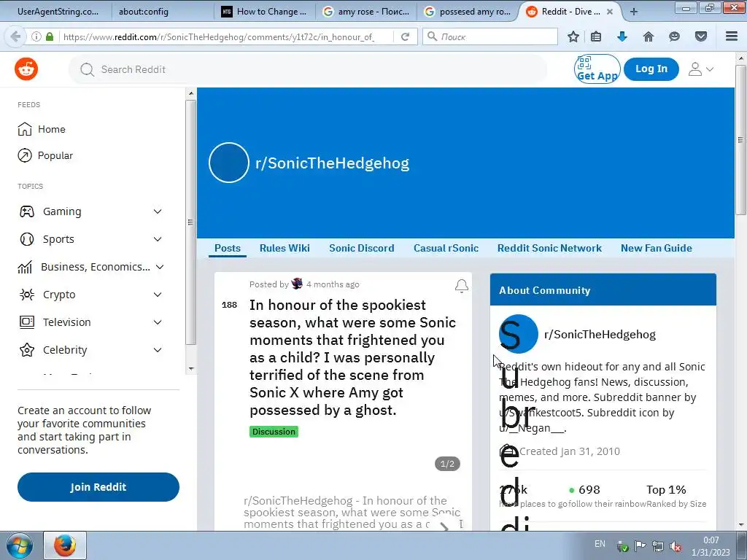Viewport: 747px width, 560px height.
Task: Go to Firefox home page icon
Action: (649, 36)
